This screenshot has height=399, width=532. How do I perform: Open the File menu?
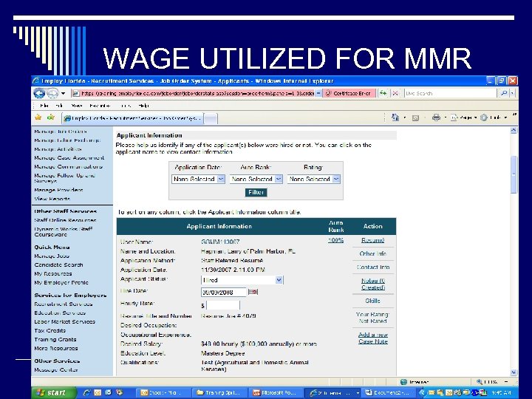[44, 106]
